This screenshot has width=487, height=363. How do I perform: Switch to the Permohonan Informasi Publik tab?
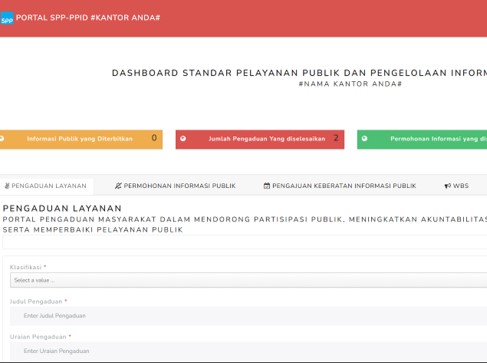click(175, 186)
